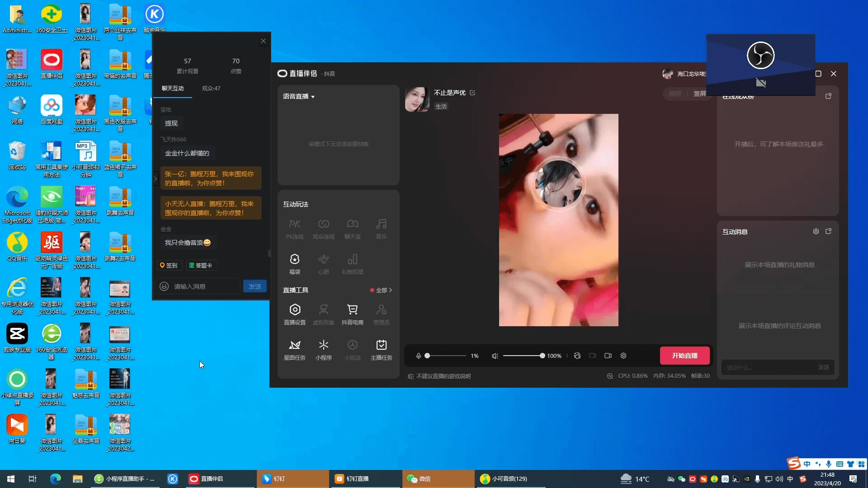Select 横屏 landscape orientation

click(675, 94)
